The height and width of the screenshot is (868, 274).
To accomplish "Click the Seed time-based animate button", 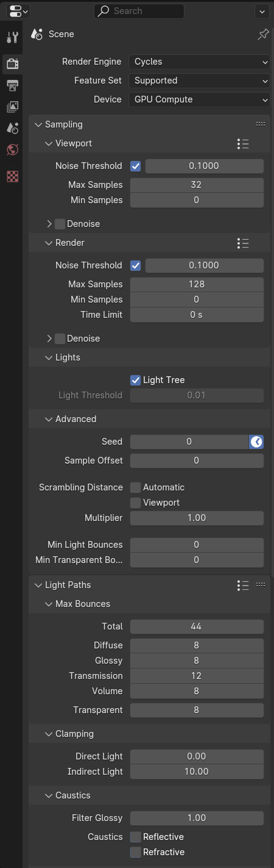I will click(x=256, y=442).
